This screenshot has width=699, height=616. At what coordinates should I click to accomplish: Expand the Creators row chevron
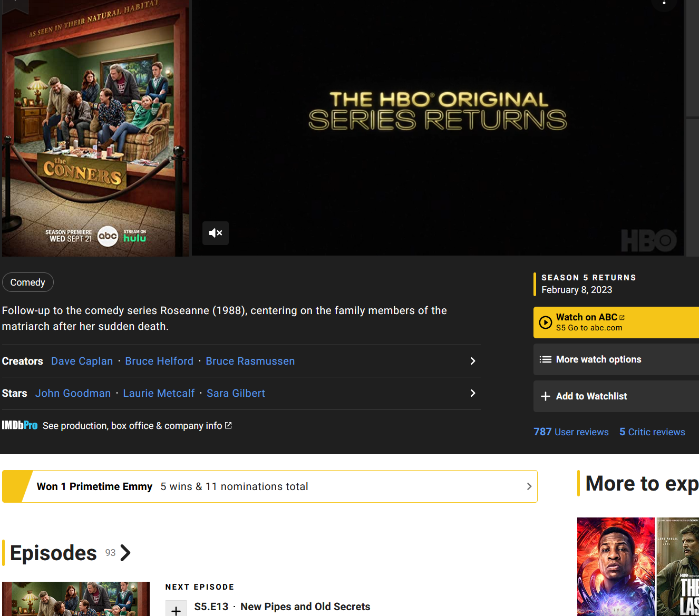472,361
